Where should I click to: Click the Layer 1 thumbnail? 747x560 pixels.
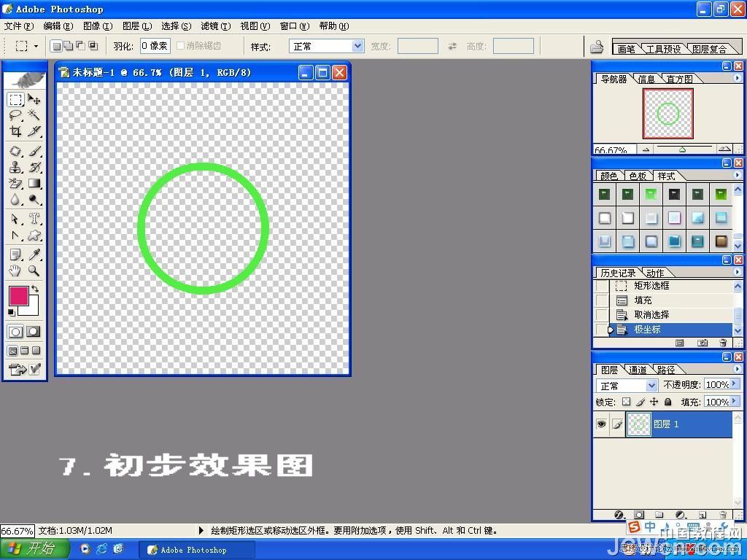pyautogui.click(x=639, y=424)
